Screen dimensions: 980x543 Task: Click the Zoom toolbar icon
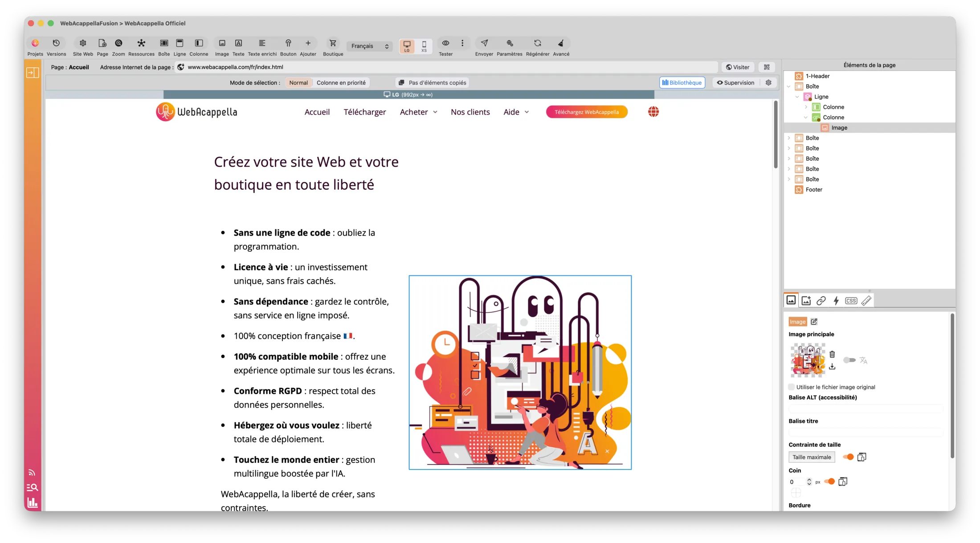click(x=118, y=43)
